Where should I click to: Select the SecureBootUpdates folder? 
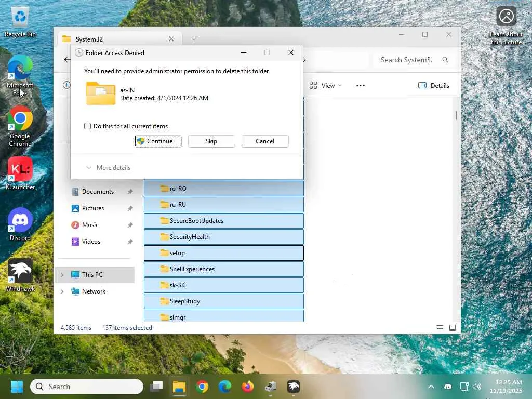coord(224,220)
